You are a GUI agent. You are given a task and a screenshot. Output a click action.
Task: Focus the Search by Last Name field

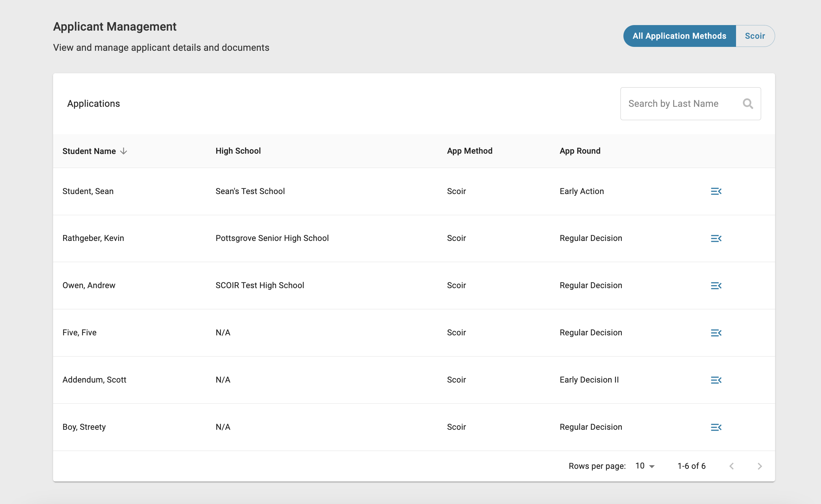pyautogui.click(x=690, y=104)
